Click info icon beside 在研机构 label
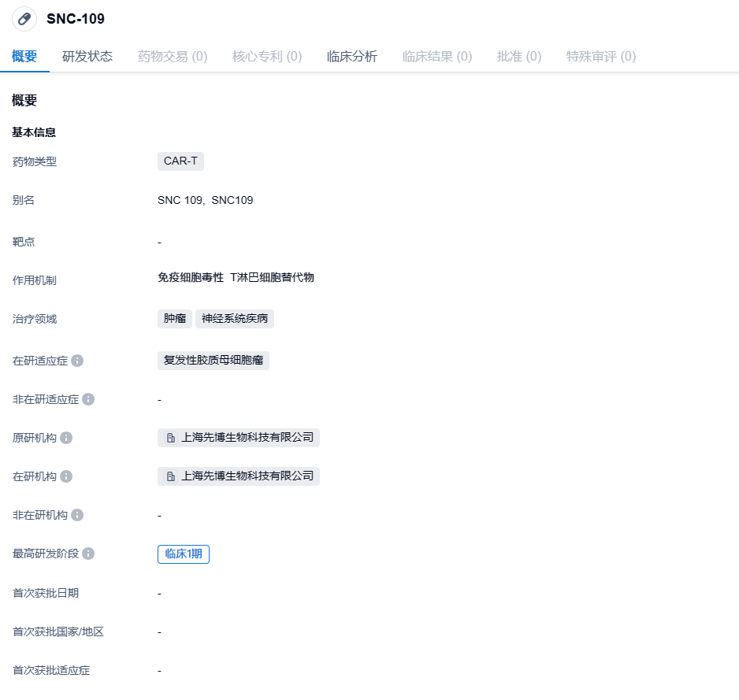The width and height of the screenshot is (739, 700). (66, 476)
